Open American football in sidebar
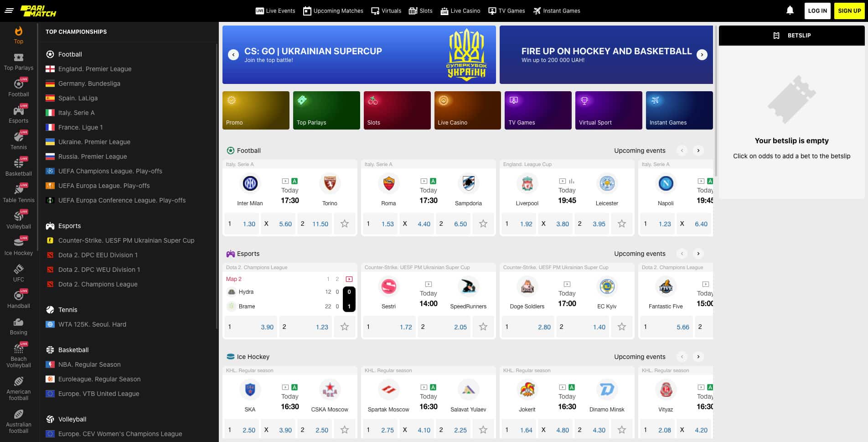868x442 pixels. click(x=19, y=389)
